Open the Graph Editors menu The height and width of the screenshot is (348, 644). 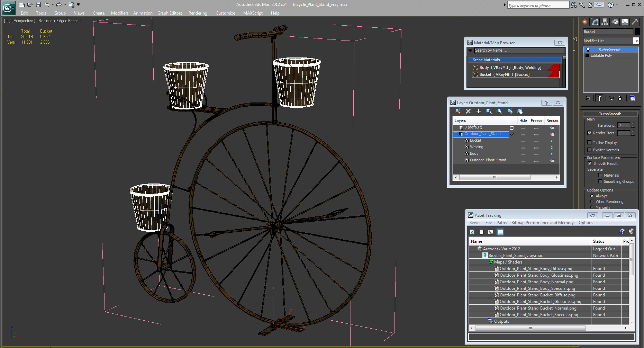(170, 13)
